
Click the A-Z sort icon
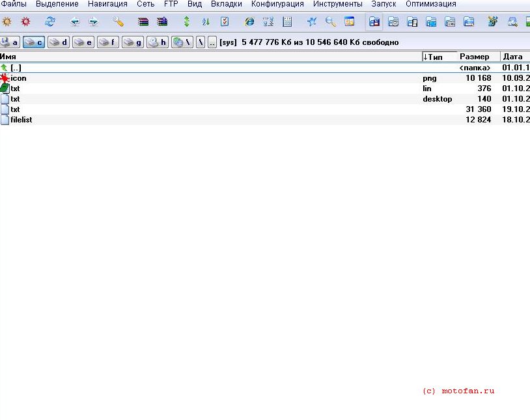pyautogui.click(x=206, y=22)
